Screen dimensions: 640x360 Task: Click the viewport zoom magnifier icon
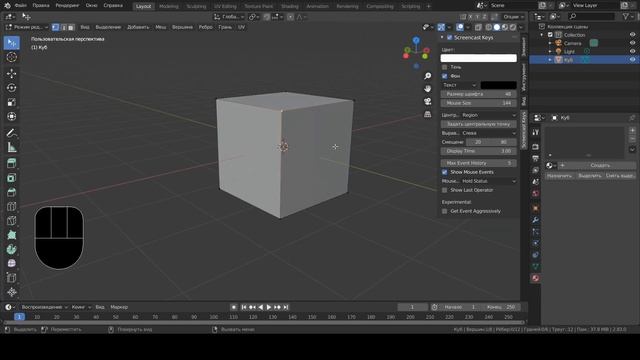point(427,76)
